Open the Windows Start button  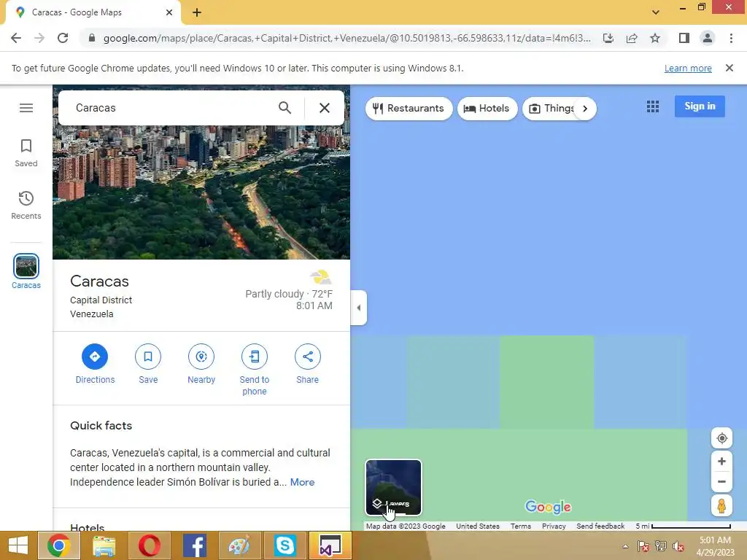point(18,545)
